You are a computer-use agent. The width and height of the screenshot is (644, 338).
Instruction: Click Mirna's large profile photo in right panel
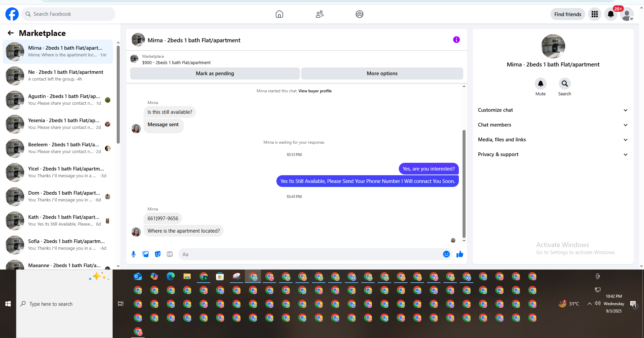point(553,46)
